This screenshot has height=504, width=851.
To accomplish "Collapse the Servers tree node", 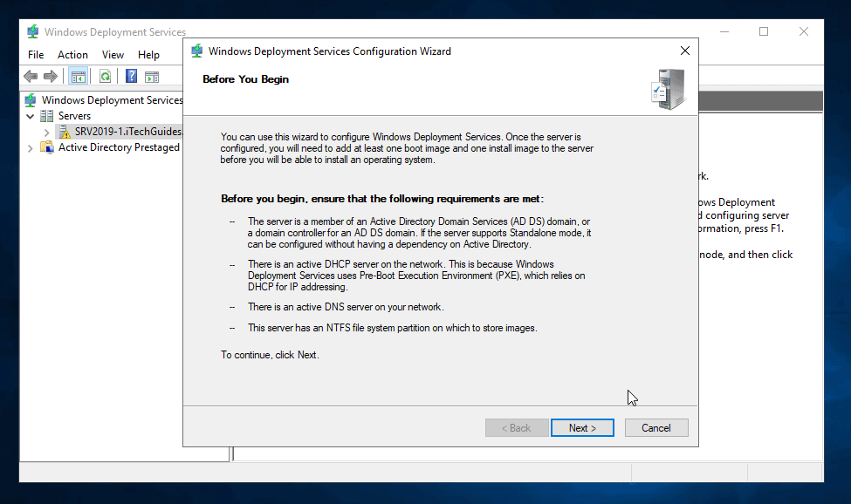I will point(31,115).
